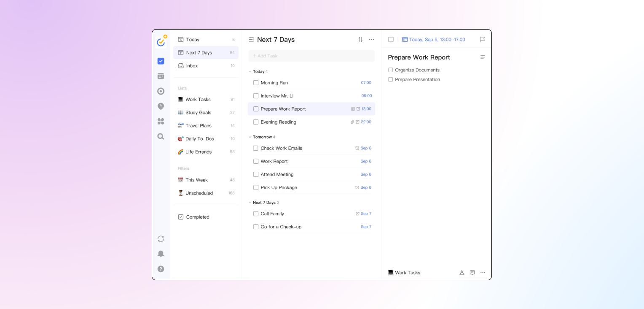Check off the Morning Run task
The width and height of the screenshot is (644, 309).
click(256, 83)
